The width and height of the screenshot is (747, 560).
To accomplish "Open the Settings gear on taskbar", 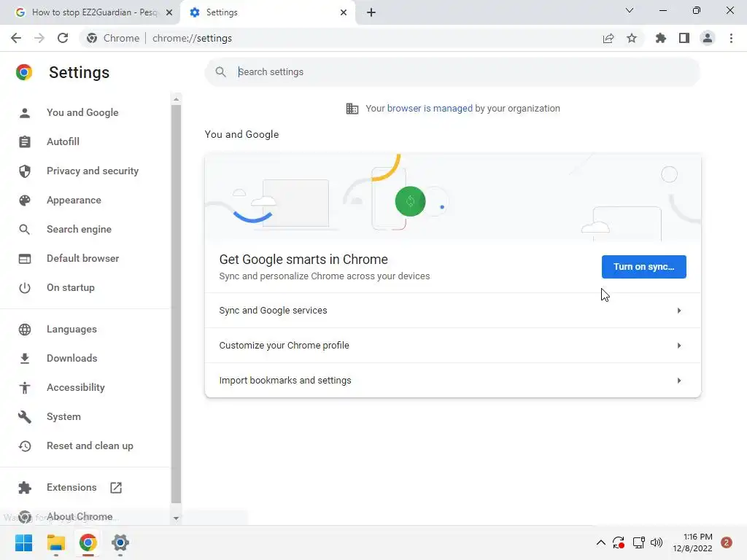I will pyautogui.click(x=120, y=542).
